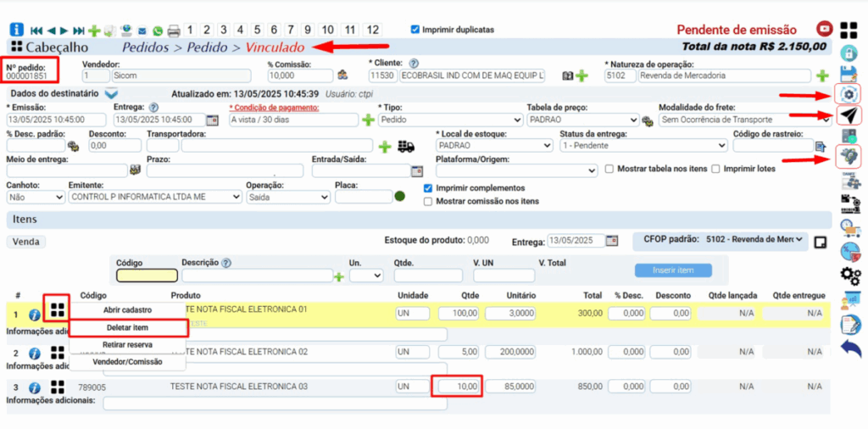Open the Cabeçalho grid menu icon

[x=17, y=47]
